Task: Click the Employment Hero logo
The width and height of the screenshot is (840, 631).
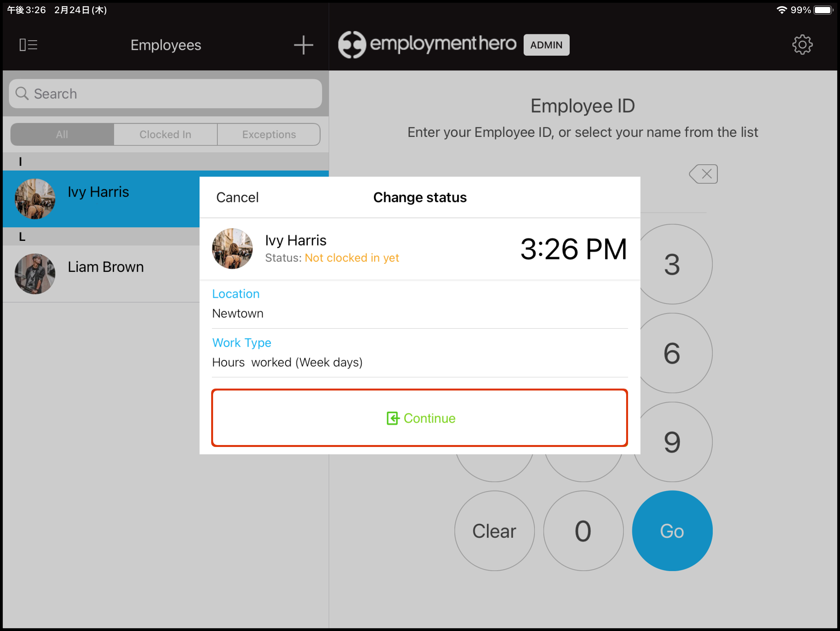Action: click(427, 44)
